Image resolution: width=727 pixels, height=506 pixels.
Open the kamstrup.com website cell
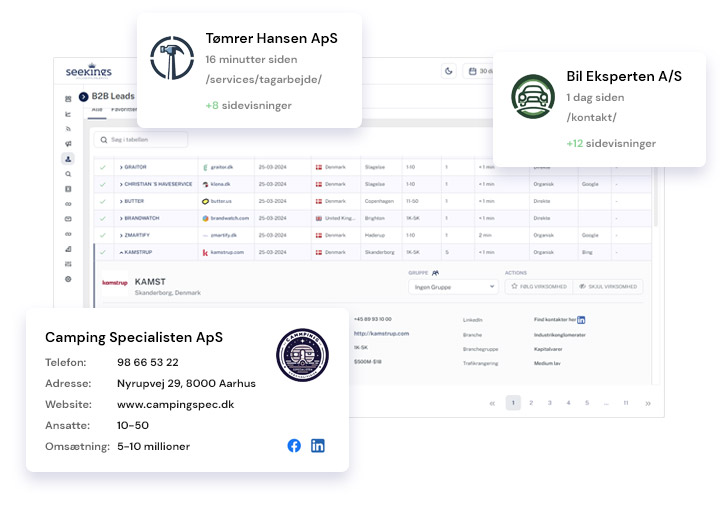point(227,252)
